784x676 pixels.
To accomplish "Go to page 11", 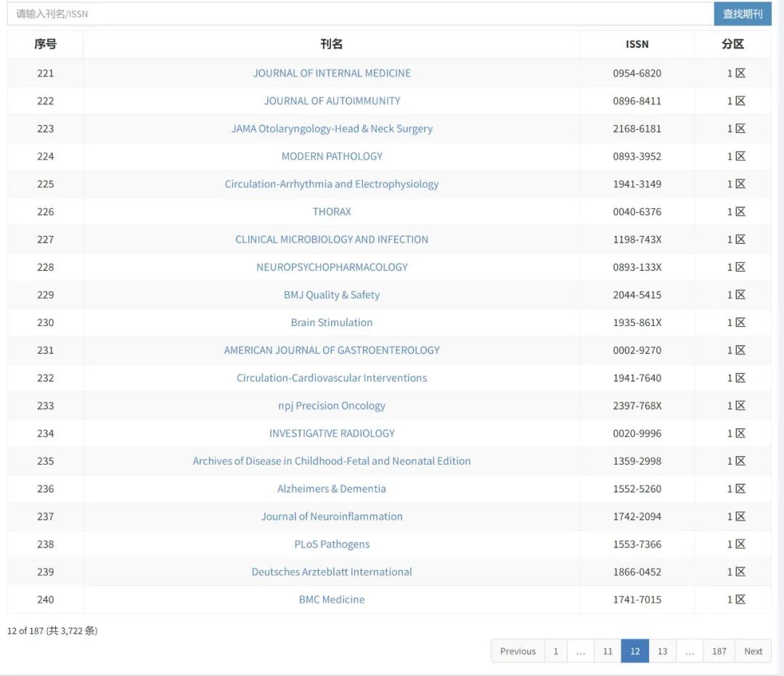I will pos(608,651).
